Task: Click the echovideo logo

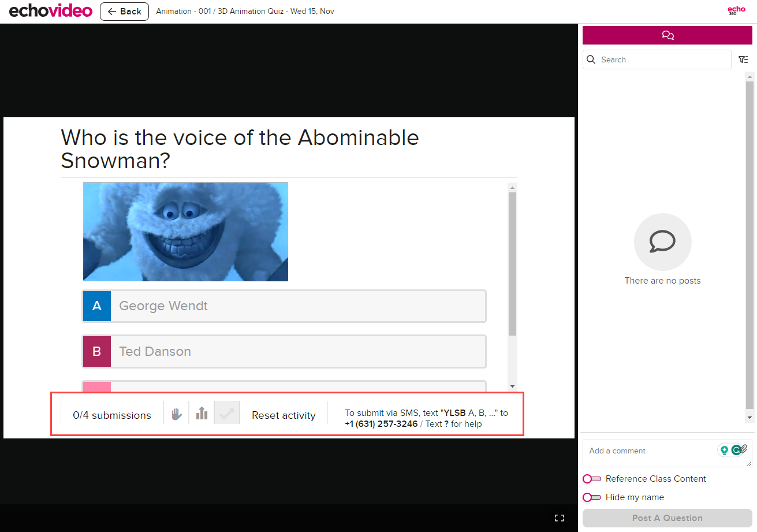Action: point(51,10)
